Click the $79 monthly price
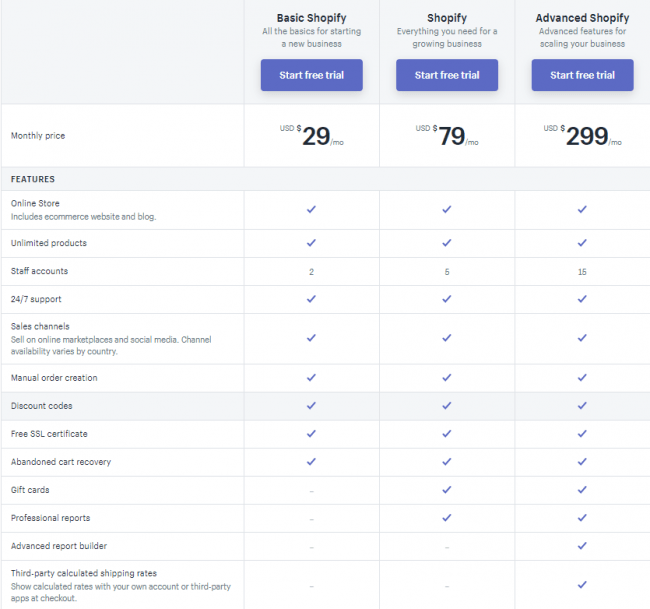This screenshot has height=609, width=650. click(447, 136)
